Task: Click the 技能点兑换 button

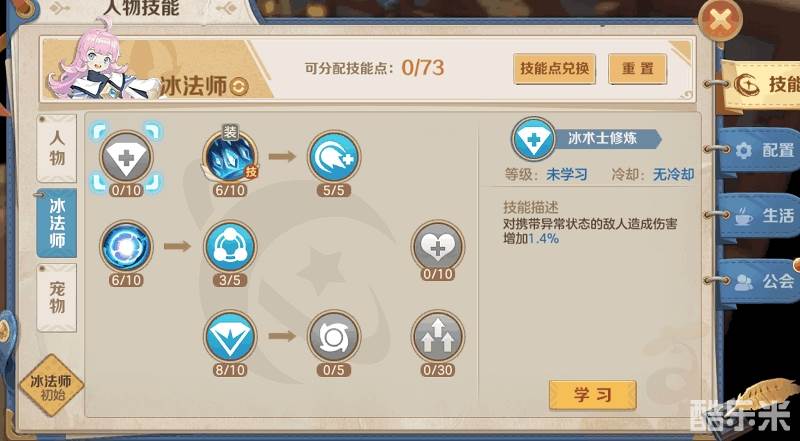Action: pos(555,68)
